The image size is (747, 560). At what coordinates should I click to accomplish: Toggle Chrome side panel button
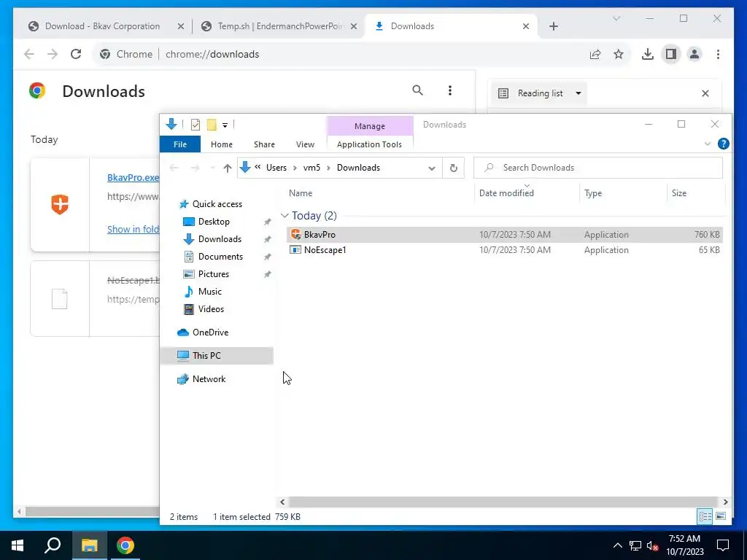[x=671, y=54]
